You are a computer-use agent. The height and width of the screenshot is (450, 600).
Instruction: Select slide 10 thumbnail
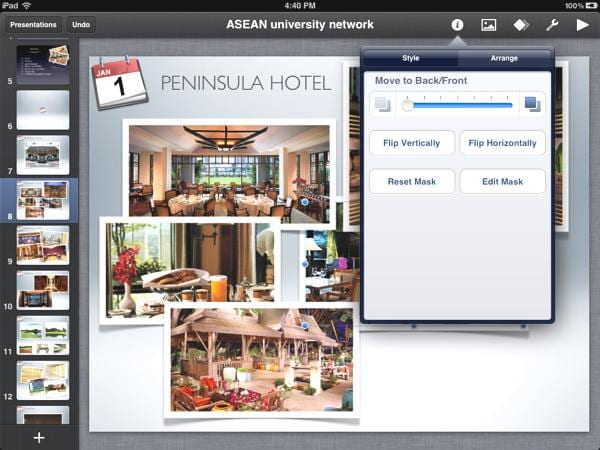[x=43, y=290]
